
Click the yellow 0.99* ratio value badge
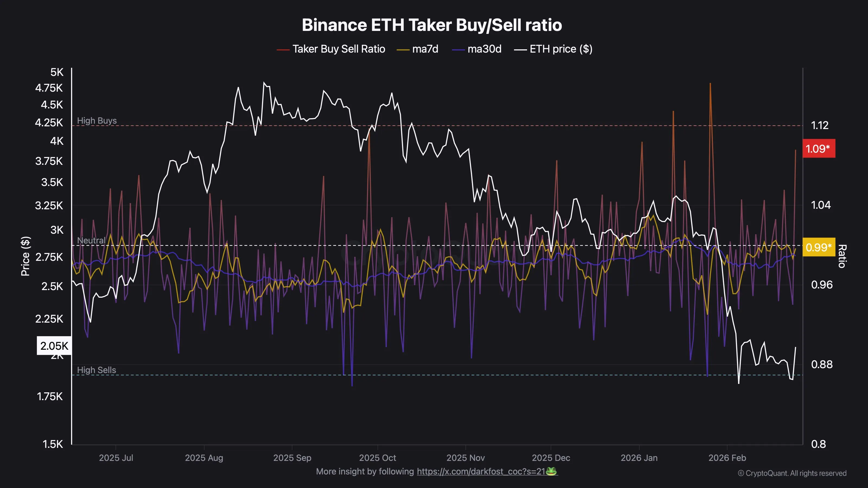pyautogui.click(x=819, y=248)
